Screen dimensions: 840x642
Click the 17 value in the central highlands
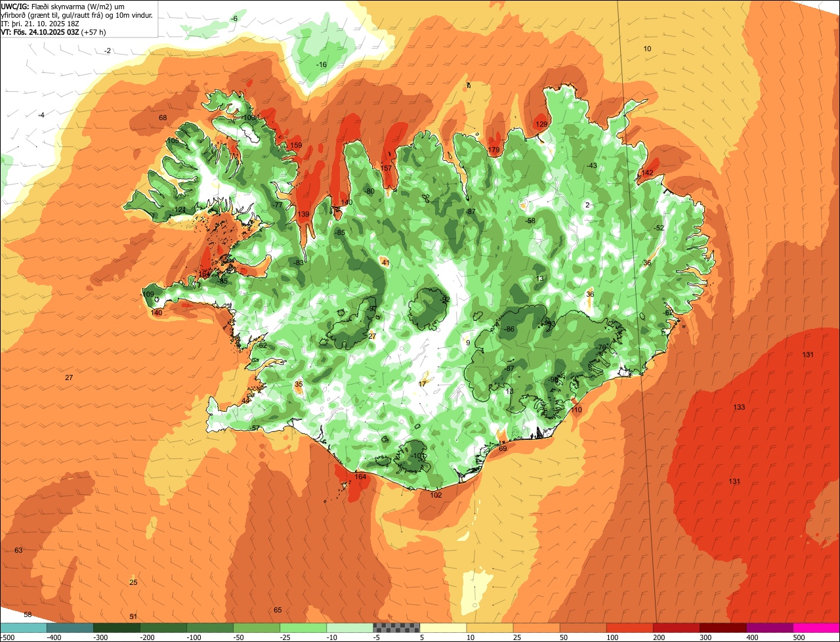pyautogui.click(x=422, y=383)
